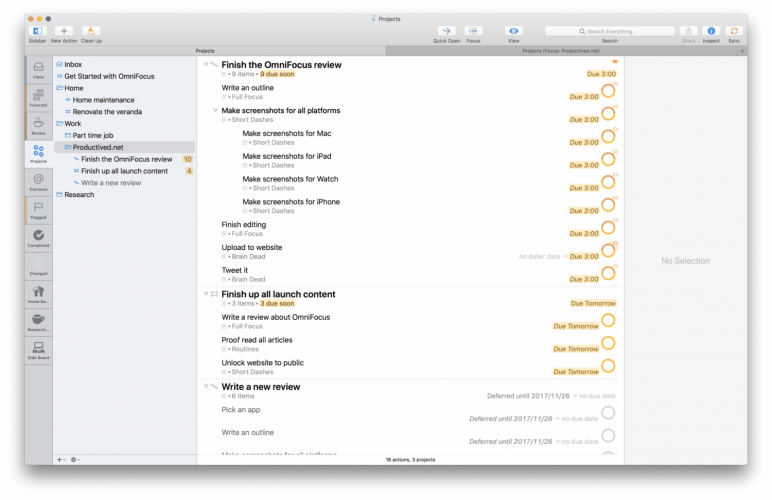Image resolution: width=772 pixels, height=500 pixels.
Task: Open the Inspect panel
Action: pyautogui.click(x=711, y=32)
